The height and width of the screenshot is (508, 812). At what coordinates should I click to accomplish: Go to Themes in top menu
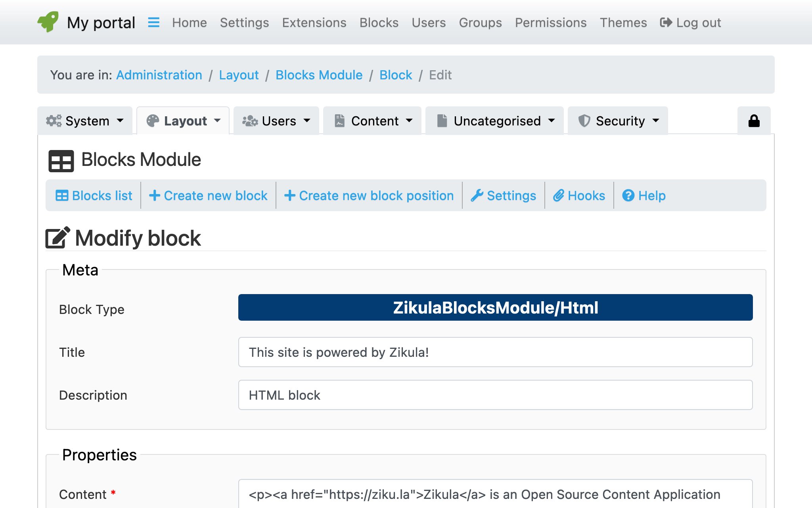(x=623, y=23)
